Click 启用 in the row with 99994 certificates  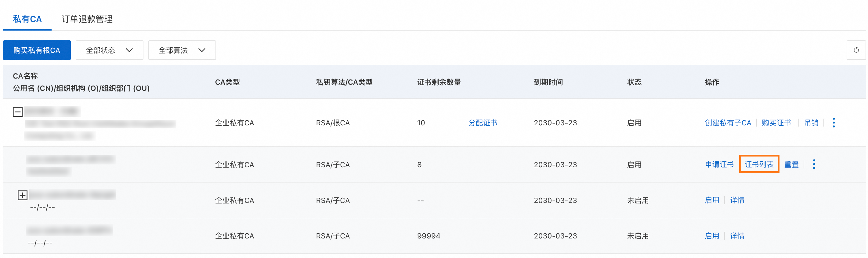click(x=712, y=236)
